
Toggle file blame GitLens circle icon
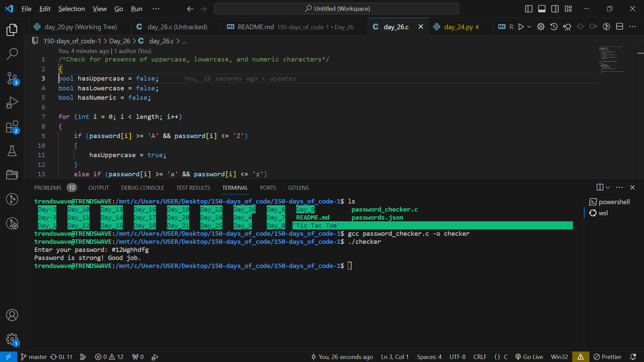click(606, 26)
